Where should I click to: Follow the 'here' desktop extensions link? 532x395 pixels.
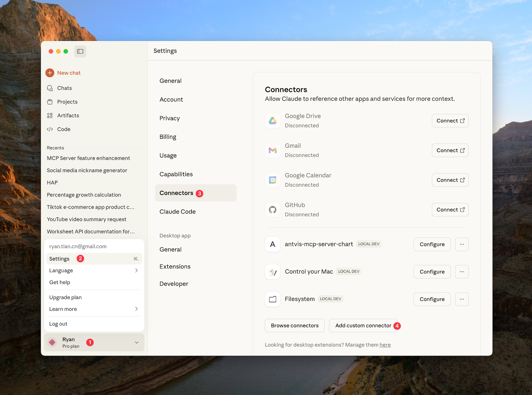[x=385, y=345]
